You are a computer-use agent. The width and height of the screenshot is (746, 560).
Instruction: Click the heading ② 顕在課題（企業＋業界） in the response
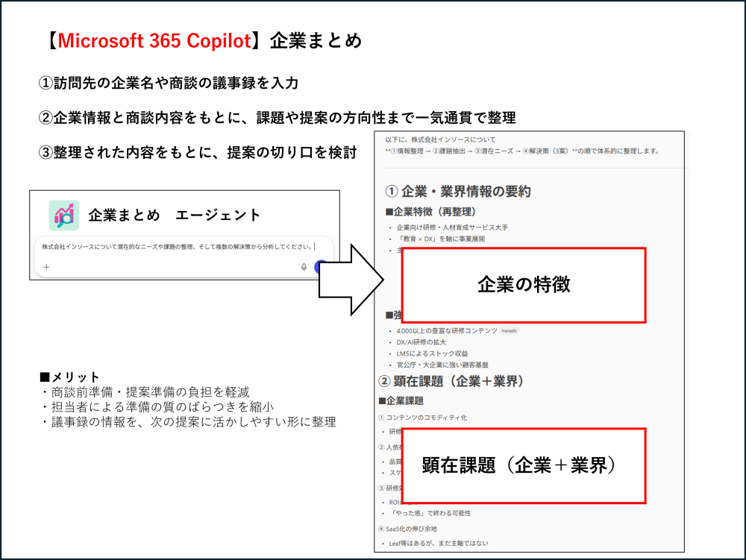[451, 381]
